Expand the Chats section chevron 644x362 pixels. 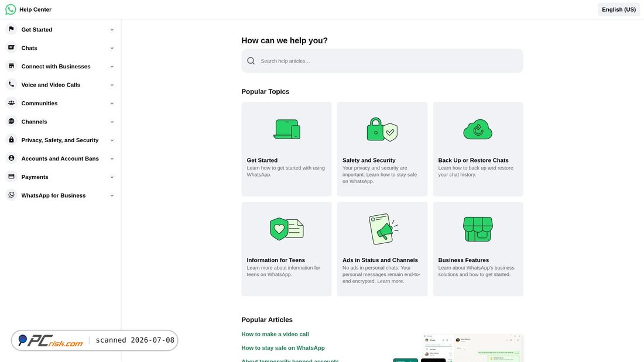112,48
